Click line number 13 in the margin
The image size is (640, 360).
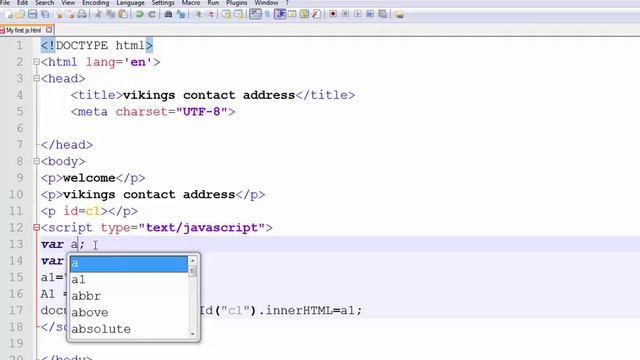click(16, 244)
